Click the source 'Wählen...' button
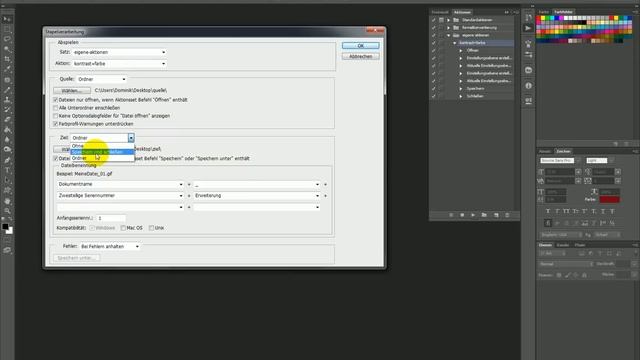This screenshot has height=360, width=640. (72, 91)
